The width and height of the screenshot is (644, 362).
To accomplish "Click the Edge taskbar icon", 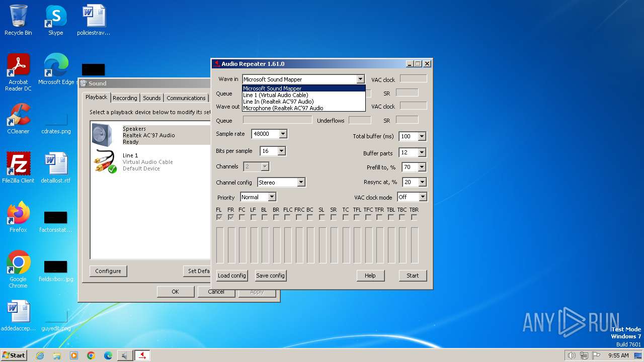I will point(108,355).
